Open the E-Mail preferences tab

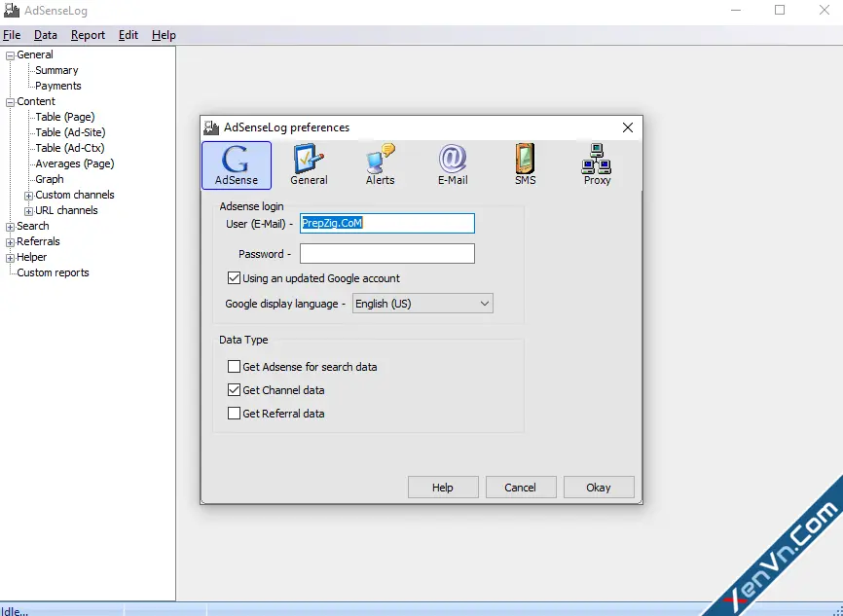tap(453, 165)
